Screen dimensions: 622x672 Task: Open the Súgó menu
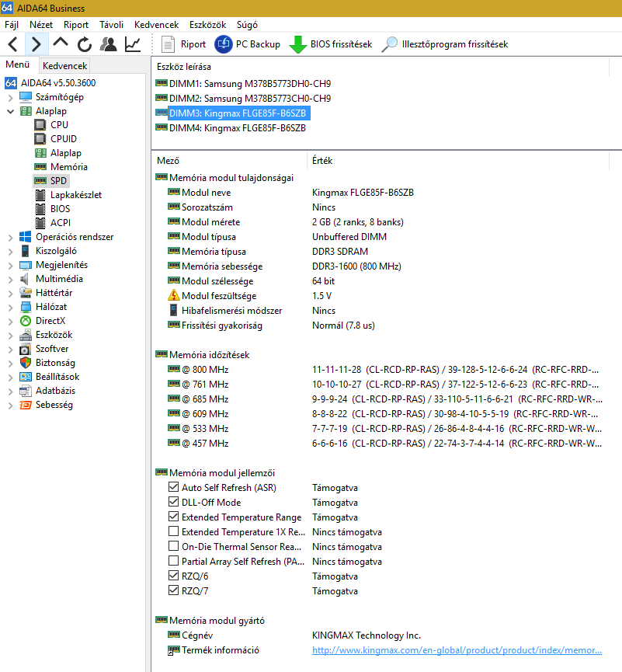click(247, 25)
